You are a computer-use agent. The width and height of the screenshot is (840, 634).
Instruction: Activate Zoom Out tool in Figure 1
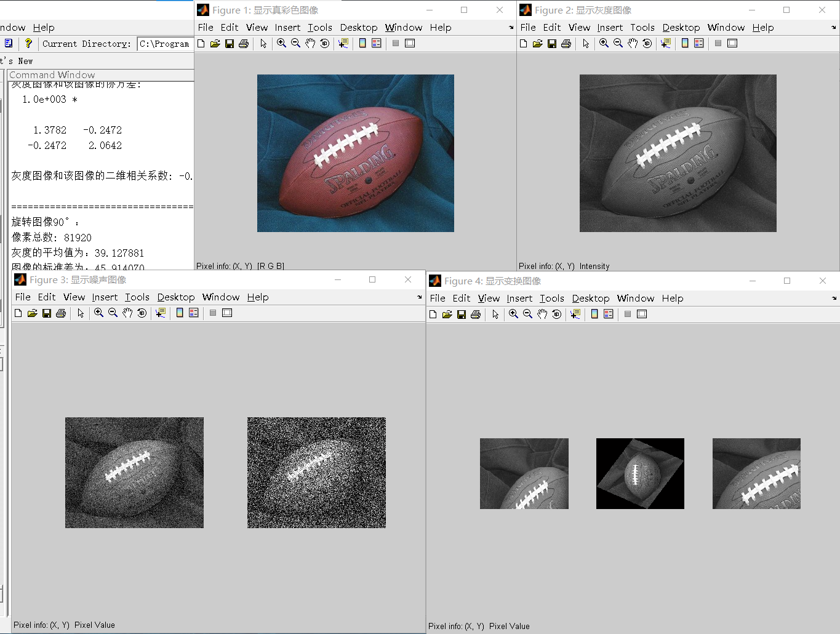(295, 44)
